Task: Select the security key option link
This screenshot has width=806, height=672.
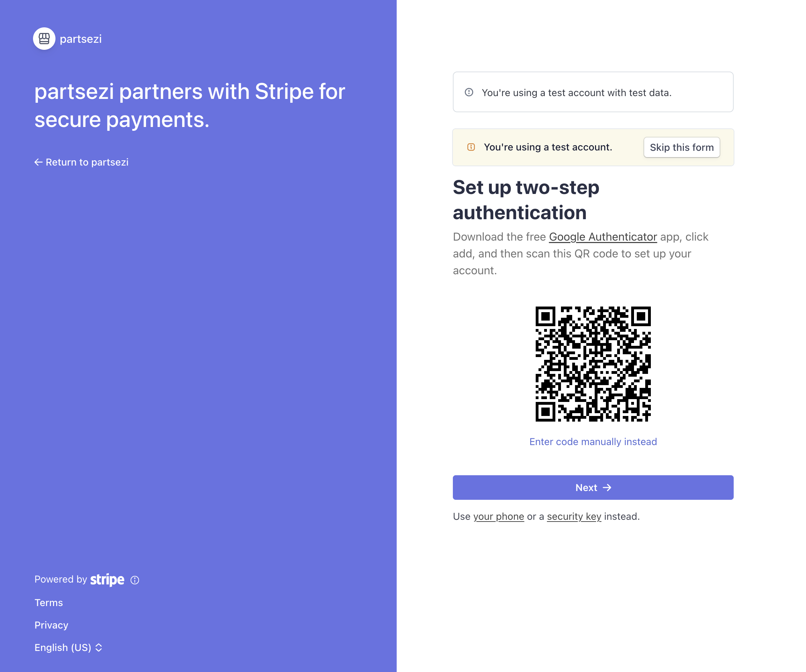Action: click(574, 516)
